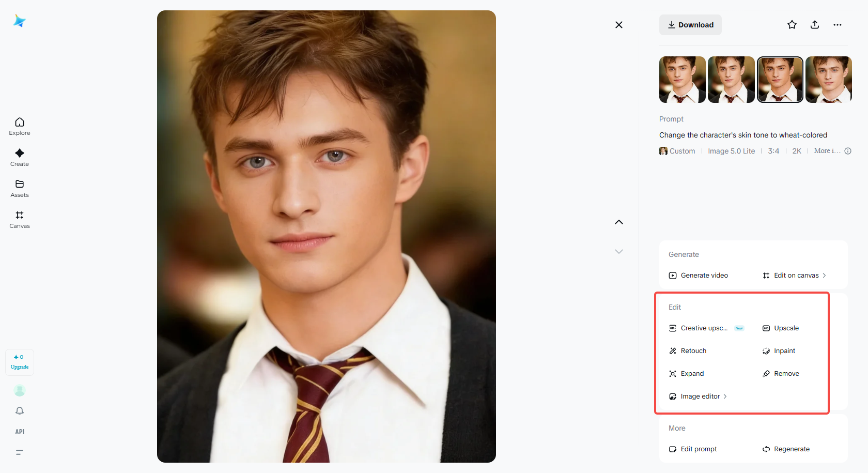Viewport: 868px width, 473px height.
Task: Go to next image with down chevron
Action: (619, 252)
